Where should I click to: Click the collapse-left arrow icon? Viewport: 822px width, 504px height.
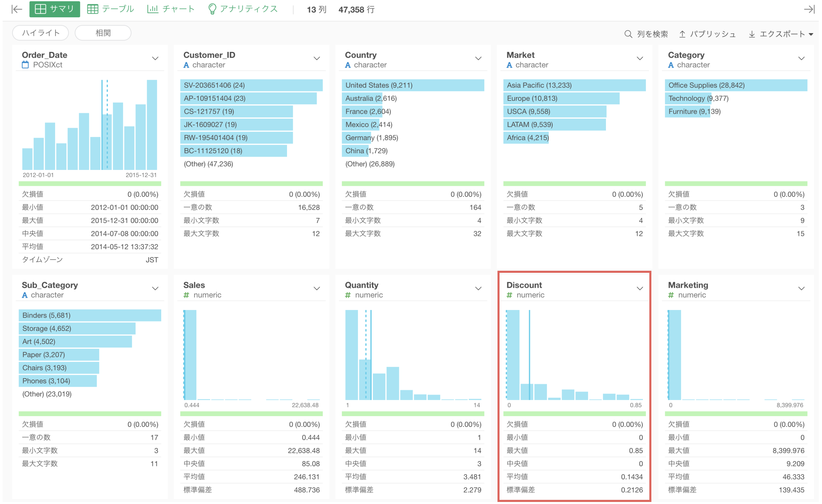click(x=16, y=9)
